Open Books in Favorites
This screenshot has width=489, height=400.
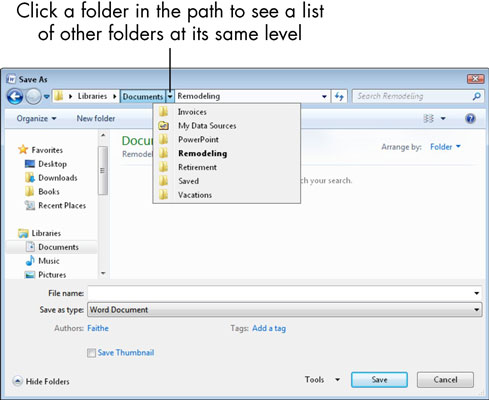tap(49, 192)
